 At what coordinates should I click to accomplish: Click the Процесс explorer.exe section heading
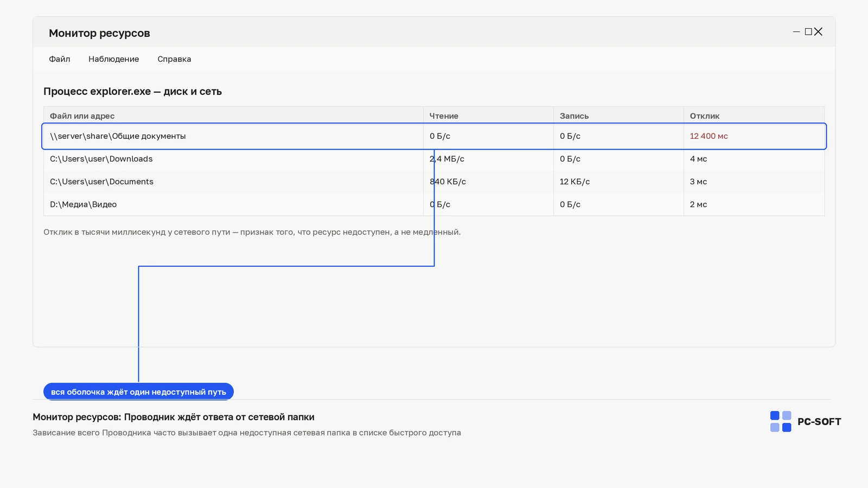point(132,91)
